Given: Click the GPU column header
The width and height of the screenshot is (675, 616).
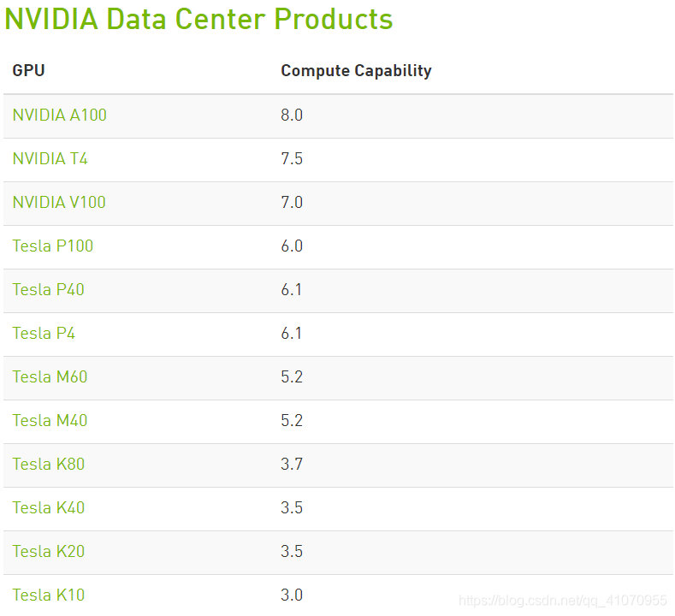Looking at the screenshot, I should [x=28, y=71].
